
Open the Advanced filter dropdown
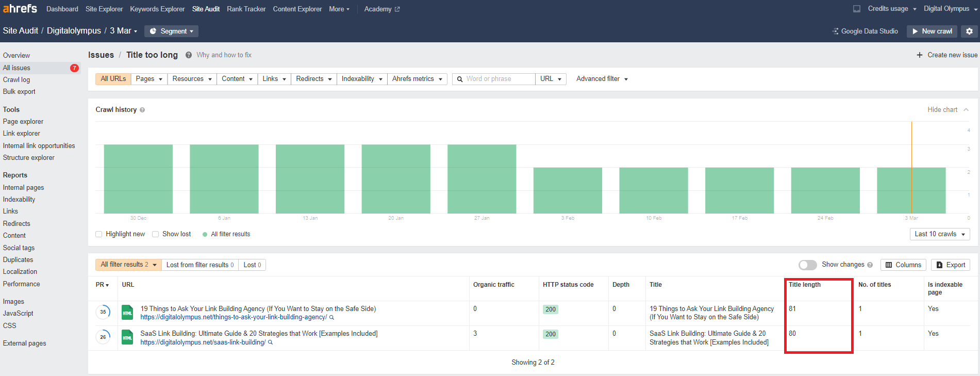click(x=602, y=79)
